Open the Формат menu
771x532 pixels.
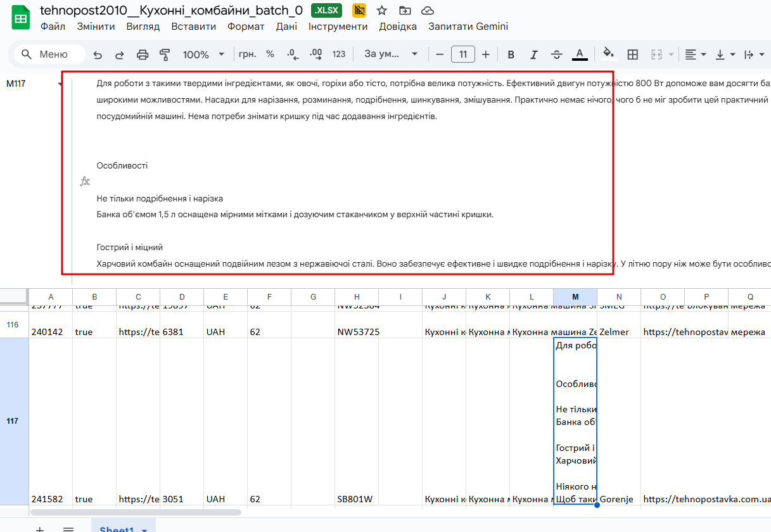246,27
